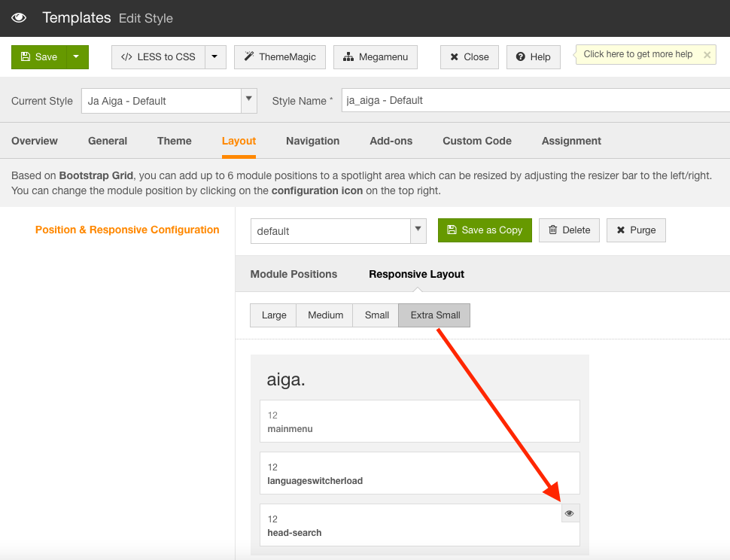Screen dimensions: 730x560
Task: Click the magic wand icon on ThemeMagic
Action: point(249,56)
